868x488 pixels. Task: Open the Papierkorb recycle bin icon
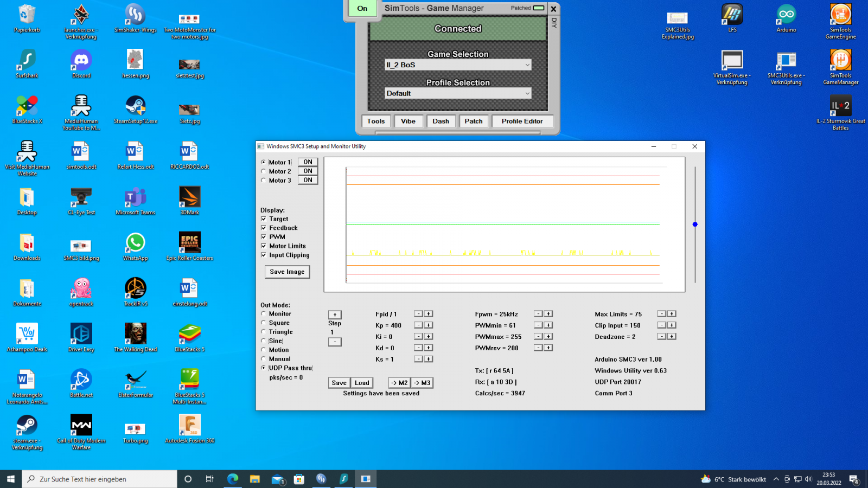(x=27, y=18)
